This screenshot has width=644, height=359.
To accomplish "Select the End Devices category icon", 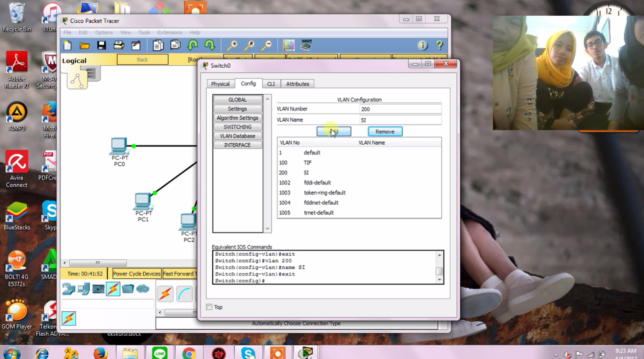I will 84,289.
